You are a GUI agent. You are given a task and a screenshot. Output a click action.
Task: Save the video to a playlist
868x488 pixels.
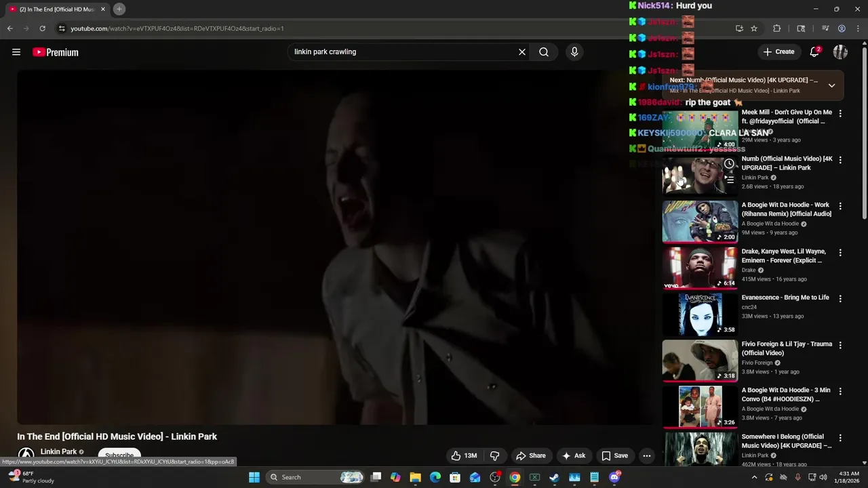point(615,455)
